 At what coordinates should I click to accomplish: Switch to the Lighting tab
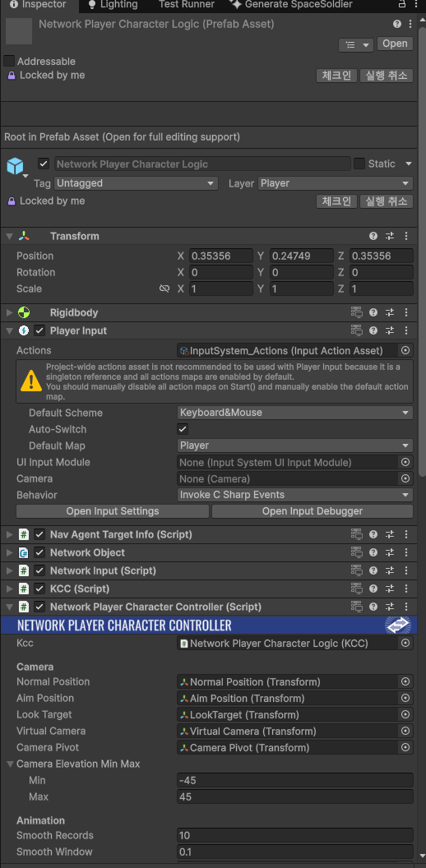pos(113,4)
